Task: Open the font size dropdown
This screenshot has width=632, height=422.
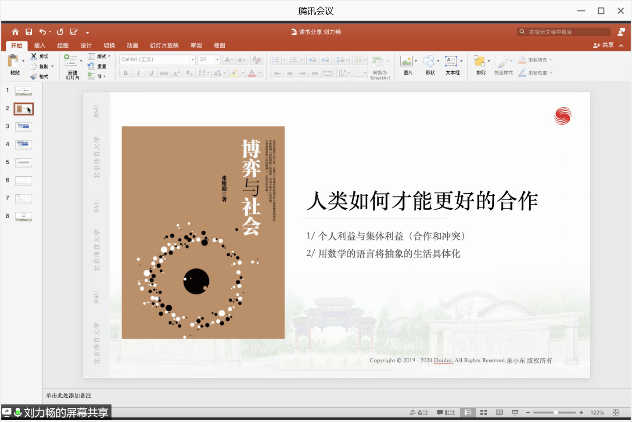Action: tap(208, 59)
